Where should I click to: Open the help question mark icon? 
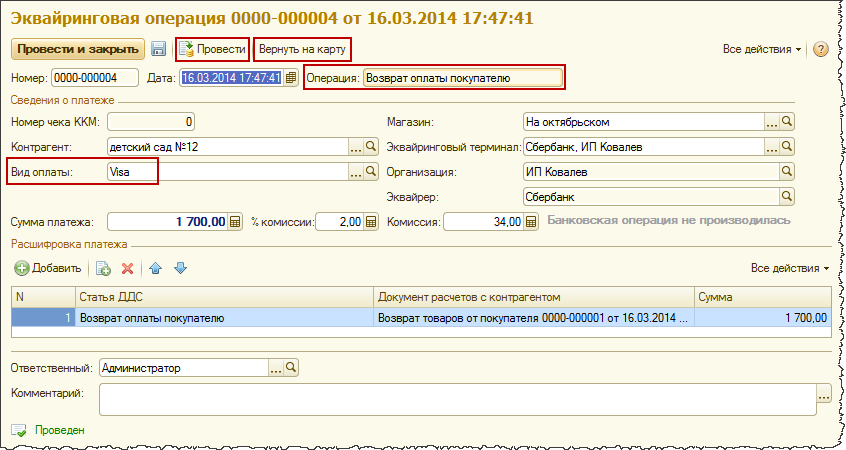(820, 49)
